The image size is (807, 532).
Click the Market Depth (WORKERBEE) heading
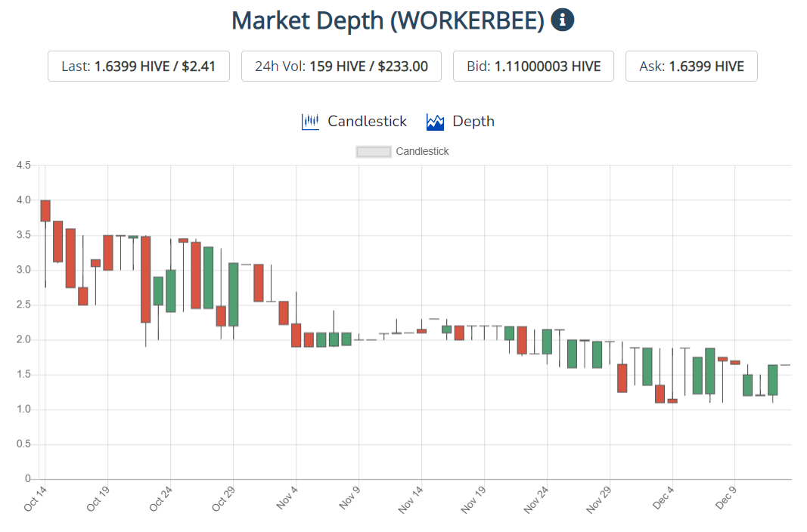point(387,20)
